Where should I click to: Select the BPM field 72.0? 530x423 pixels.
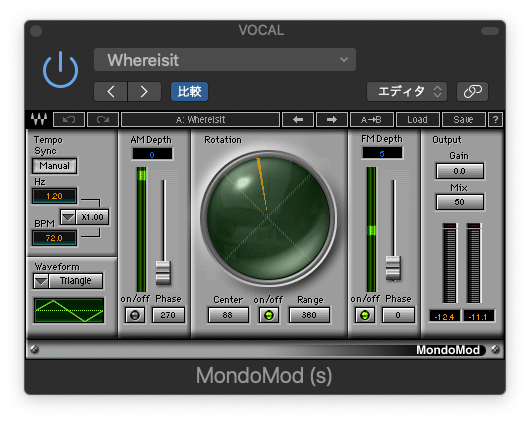(x=54, y=238)
